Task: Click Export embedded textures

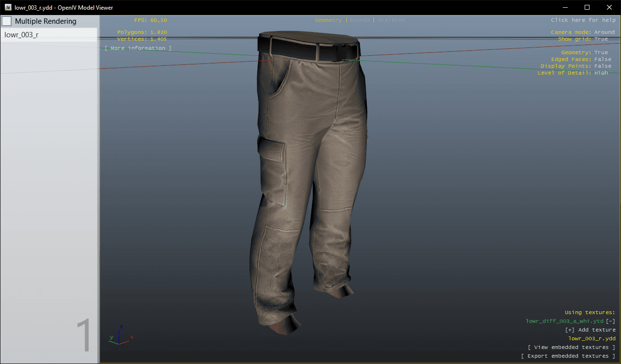Action: pos(568,356)
